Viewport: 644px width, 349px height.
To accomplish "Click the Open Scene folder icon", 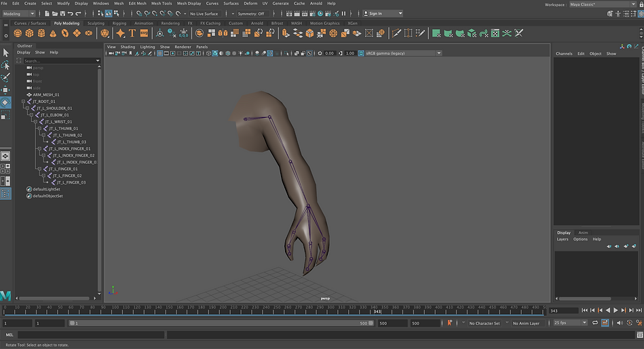I will click(x=54, y=14).
